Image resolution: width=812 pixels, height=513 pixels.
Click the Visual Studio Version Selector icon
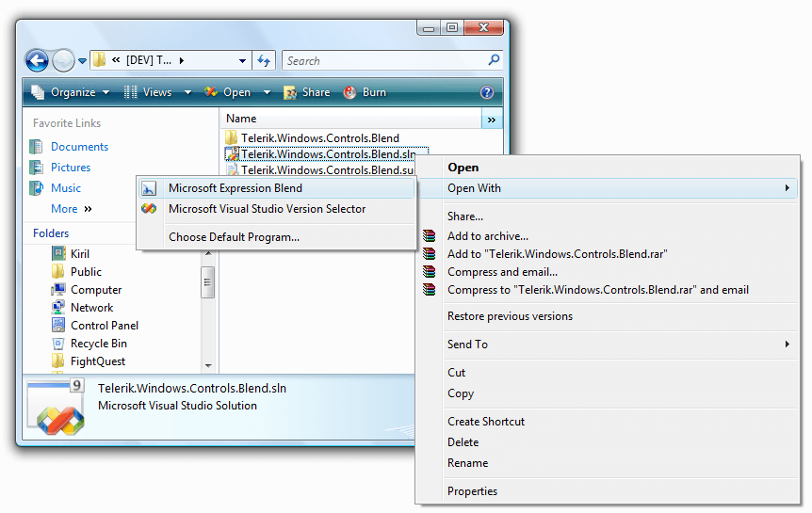[149, 209]
